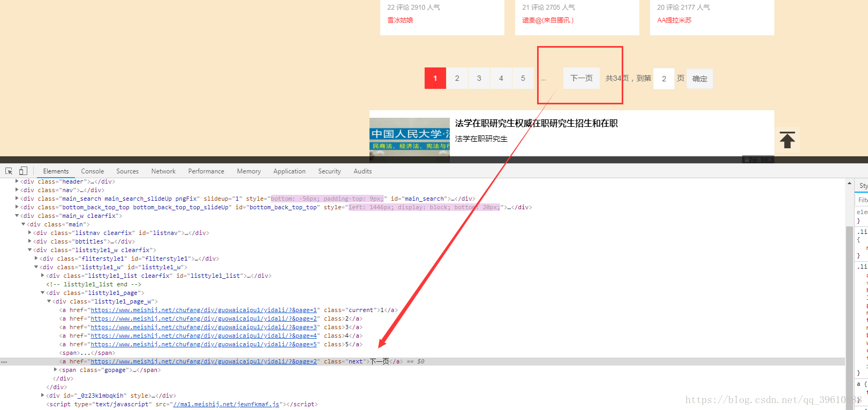868x410 pixels.
Task: Collapse the listtyle1_w div node
Action: coord(36,267)
